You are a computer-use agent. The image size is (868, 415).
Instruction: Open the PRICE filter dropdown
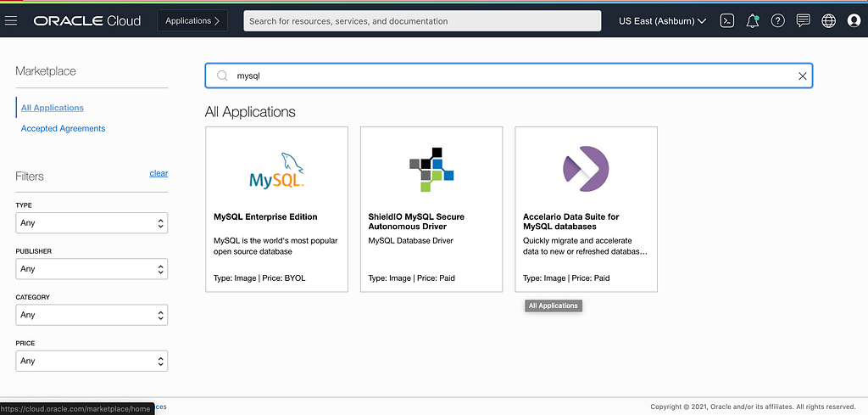pyautogui.click(x=92, y=361)
